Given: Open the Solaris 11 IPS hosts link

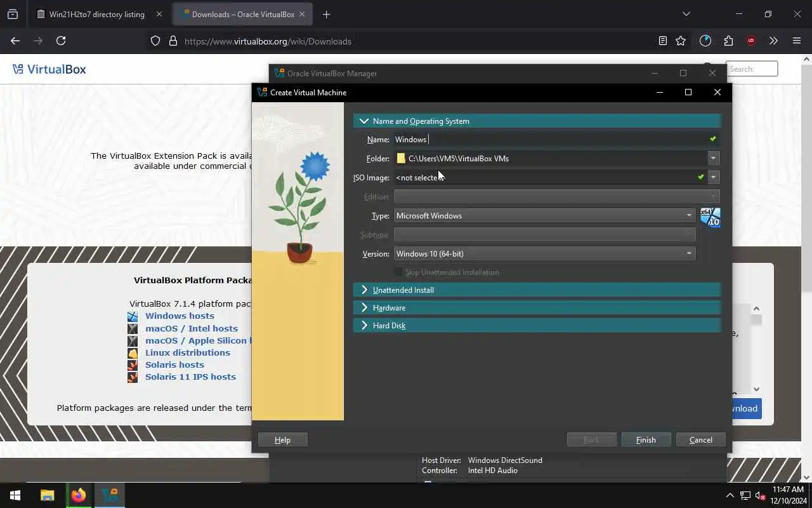Looking at the screenshot, I should [x=190, y=377].
